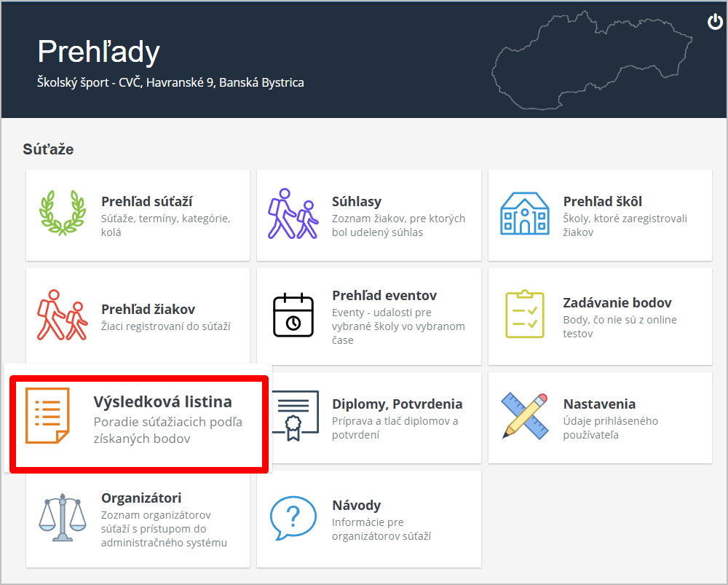Open the Diplomy, Potvrdenia heading
The height and width of the screenshot is (585, 728).
397,404
